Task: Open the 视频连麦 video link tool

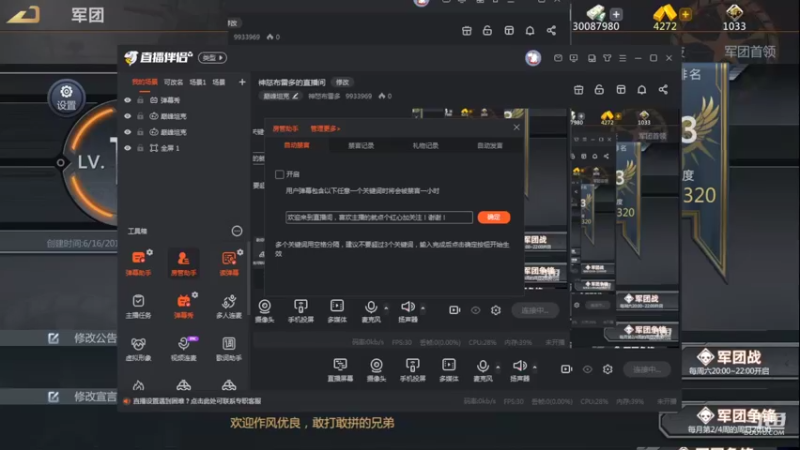Action: (x=184, y=349)
